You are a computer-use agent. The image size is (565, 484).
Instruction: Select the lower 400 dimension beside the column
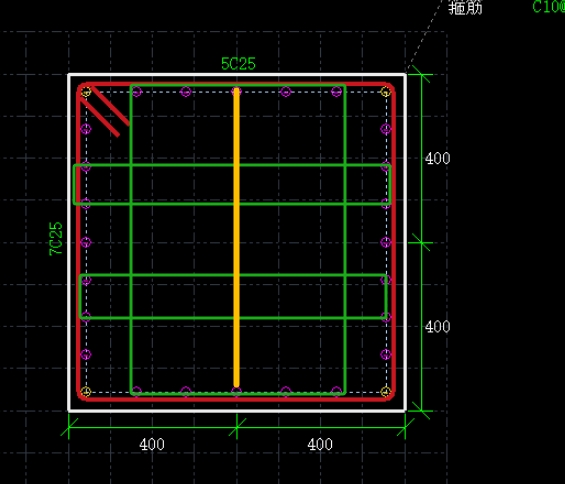[x=437, y=327]
